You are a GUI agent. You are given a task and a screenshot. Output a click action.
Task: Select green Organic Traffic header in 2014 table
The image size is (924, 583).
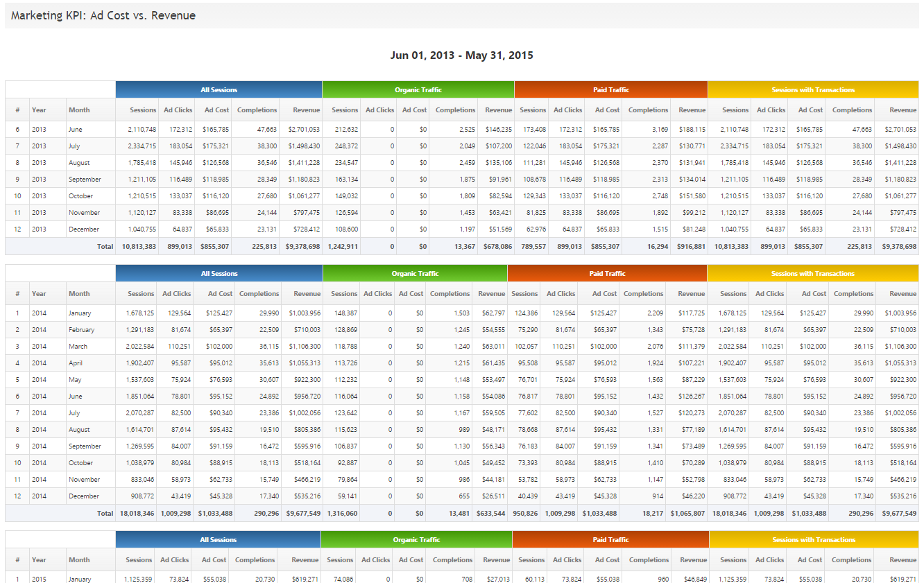click(x=415, y=273)
